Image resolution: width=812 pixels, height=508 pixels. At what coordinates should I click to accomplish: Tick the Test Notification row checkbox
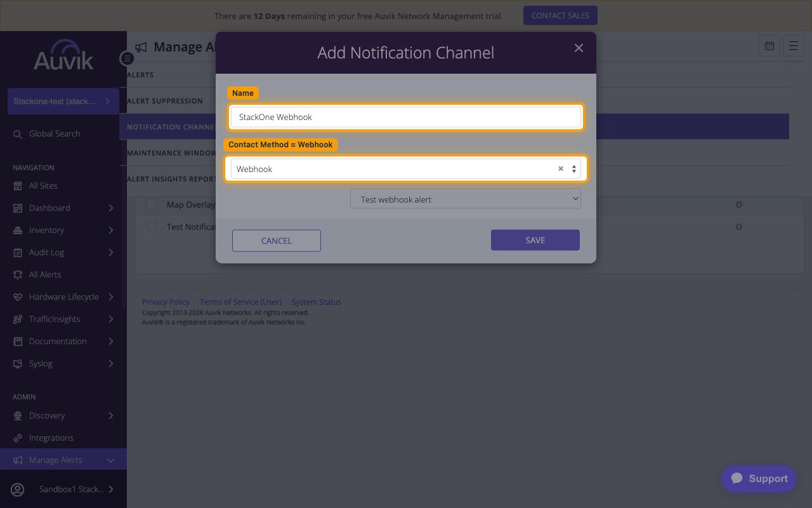click(x=152, y=226)
